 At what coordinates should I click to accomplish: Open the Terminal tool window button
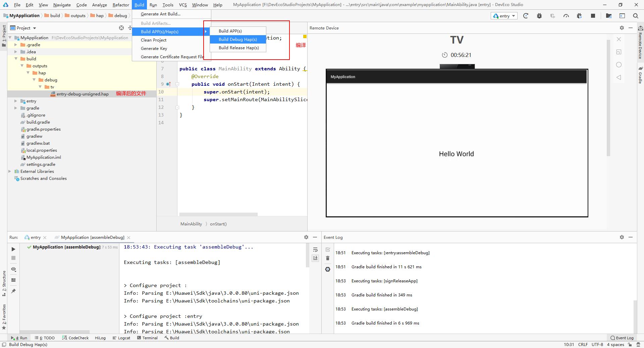click(147, 338)
